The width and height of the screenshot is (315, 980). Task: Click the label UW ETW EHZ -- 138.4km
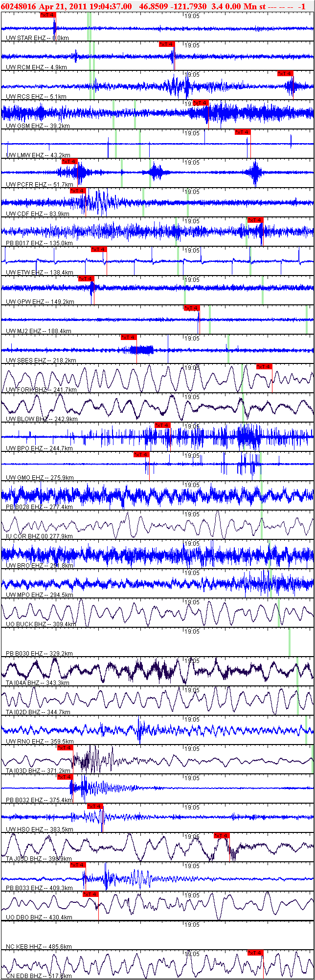pos(40,273)
